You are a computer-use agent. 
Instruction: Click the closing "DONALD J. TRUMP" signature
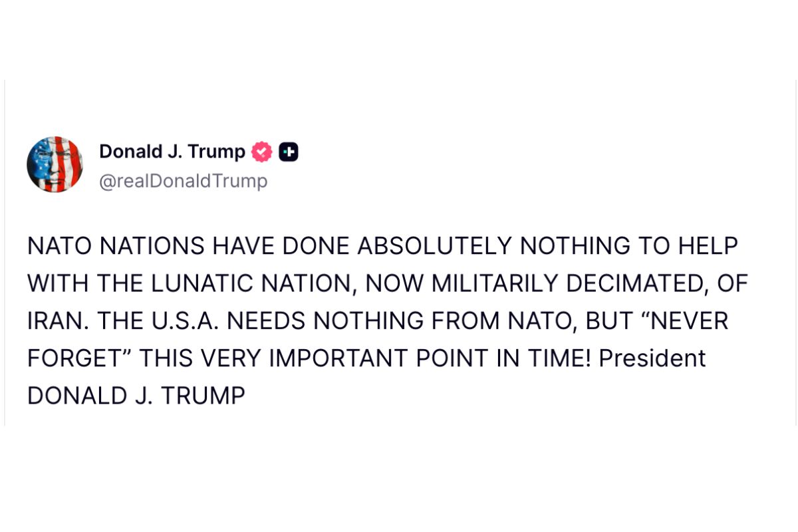click(x=136, y=396)
